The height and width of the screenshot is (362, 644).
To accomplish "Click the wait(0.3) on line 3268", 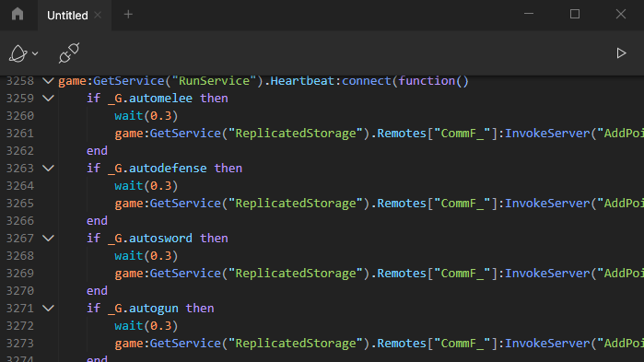I will tap(146, 256).
